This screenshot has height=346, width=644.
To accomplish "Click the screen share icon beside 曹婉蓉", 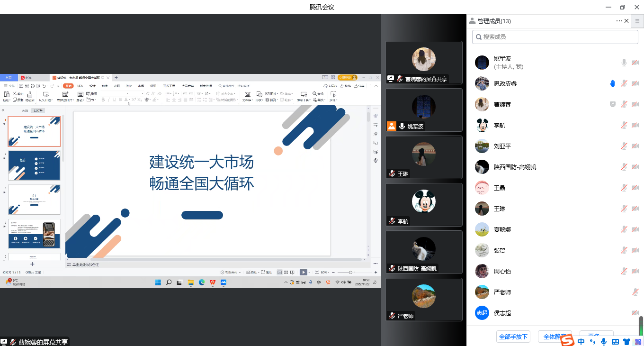I will pyautogui.click(x=612, y=104).
